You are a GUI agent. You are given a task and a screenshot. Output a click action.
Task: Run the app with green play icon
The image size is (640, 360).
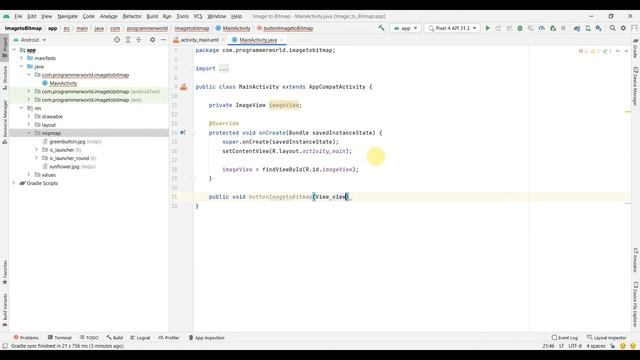point(487,28)
